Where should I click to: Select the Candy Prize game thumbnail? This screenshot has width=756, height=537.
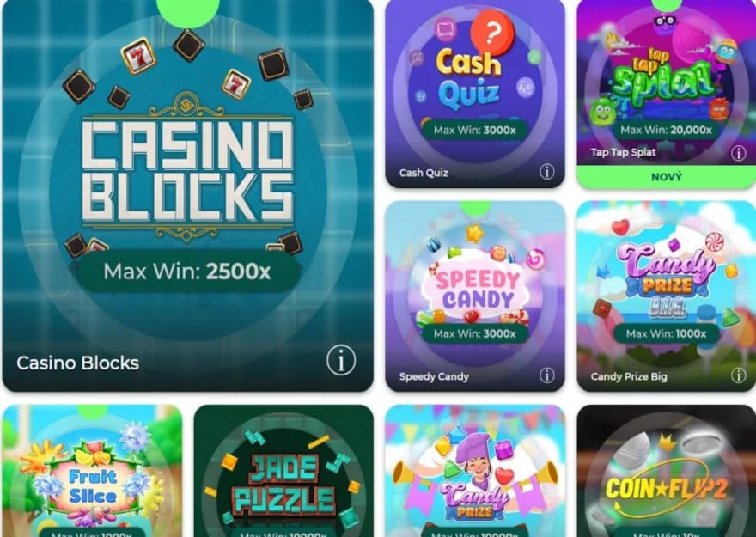click(x=475, y=471)
